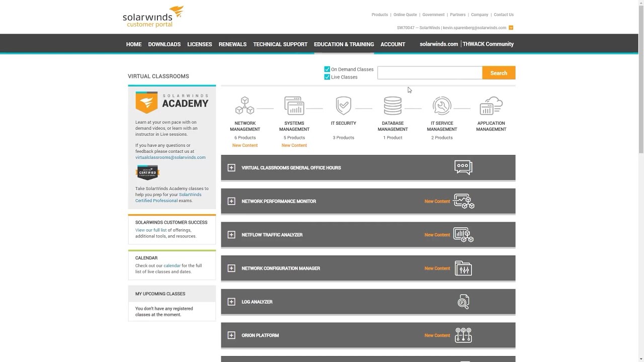Open the Network Management category icon
This screenshot has height=362, width=644.
point(245,106)
